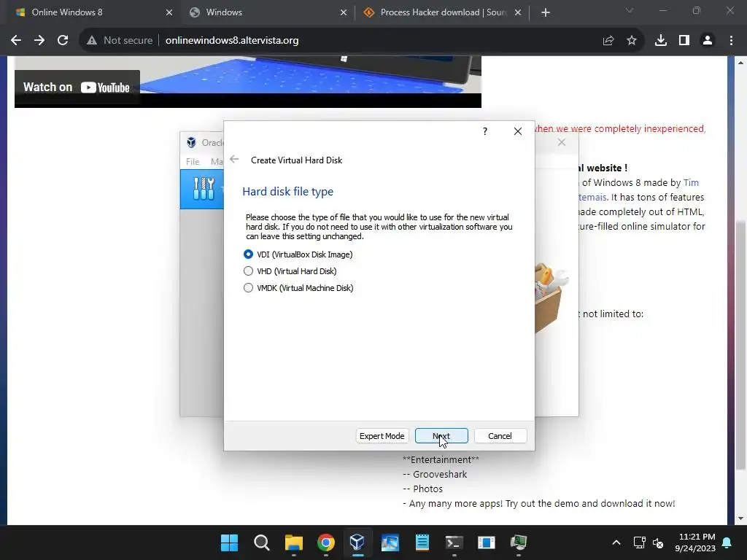Open the tab search dropdown chevron
747x560 pixels.
coord(630,10)
